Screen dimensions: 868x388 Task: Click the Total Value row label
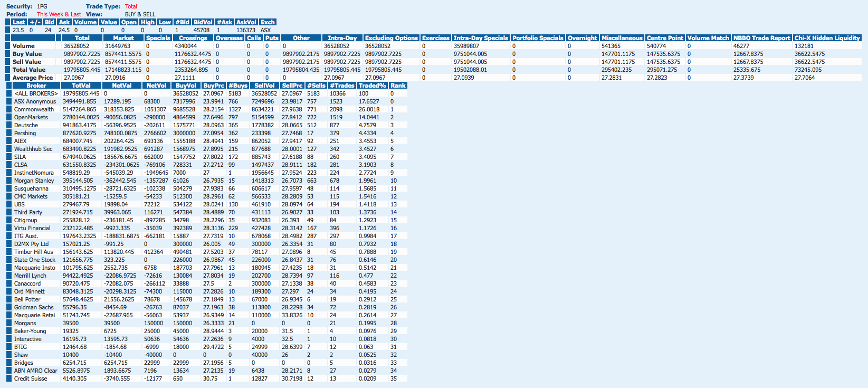29,70
